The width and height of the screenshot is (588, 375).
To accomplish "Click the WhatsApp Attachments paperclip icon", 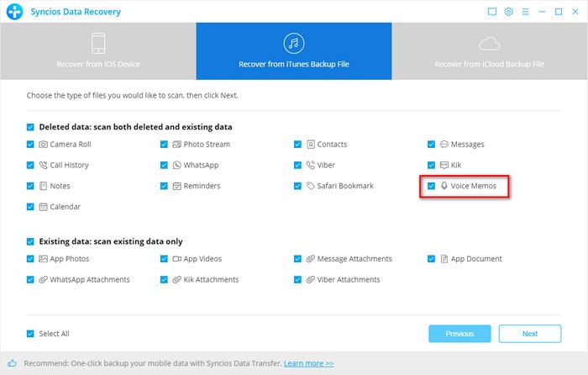I will pyautogui.click(x=43, y=280).
